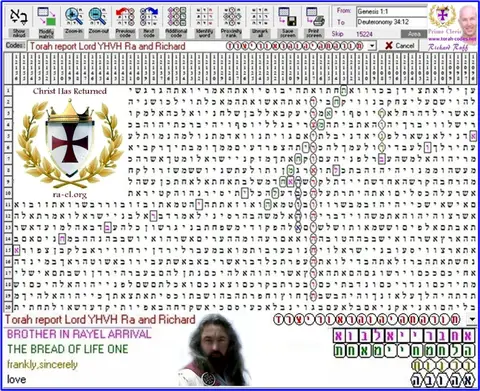This screenshot has width=480, height=391.
Task: Click the From field showing Genesis 1:1
Action: pos(391,11)
